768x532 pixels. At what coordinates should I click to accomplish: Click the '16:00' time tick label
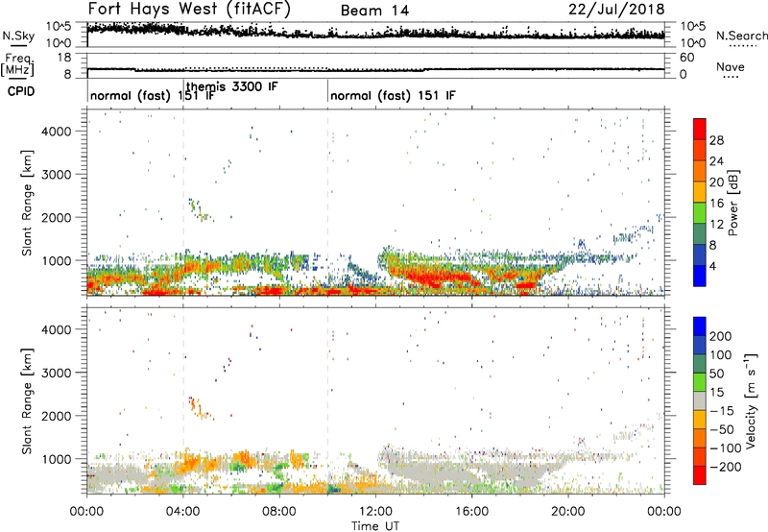click(471, 512)
